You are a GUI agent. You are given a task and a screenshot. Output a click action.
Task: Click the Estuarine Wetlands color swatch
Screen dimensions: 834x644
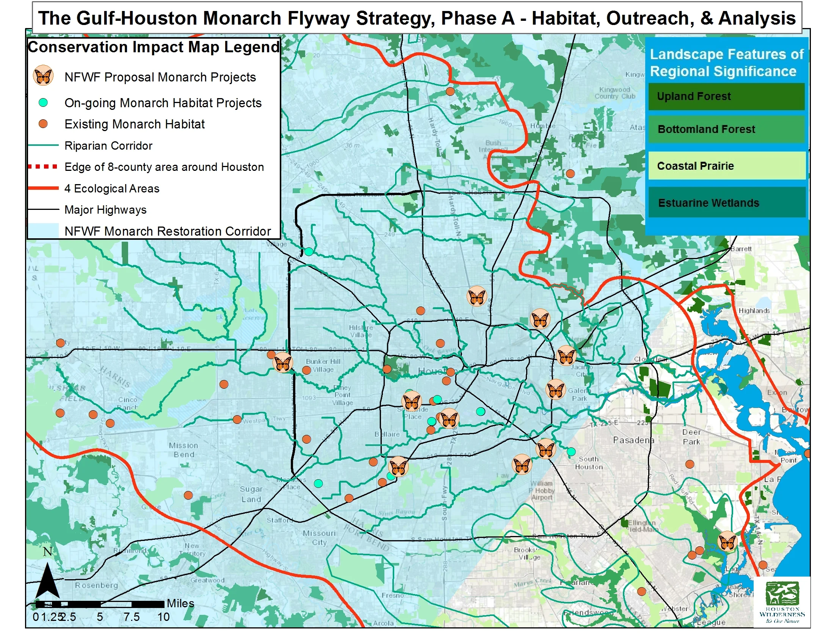pos(726,203)
